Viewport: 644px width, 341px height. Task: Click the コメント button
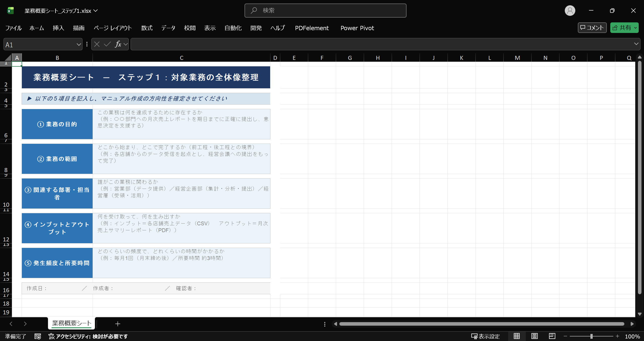point(592,28)
